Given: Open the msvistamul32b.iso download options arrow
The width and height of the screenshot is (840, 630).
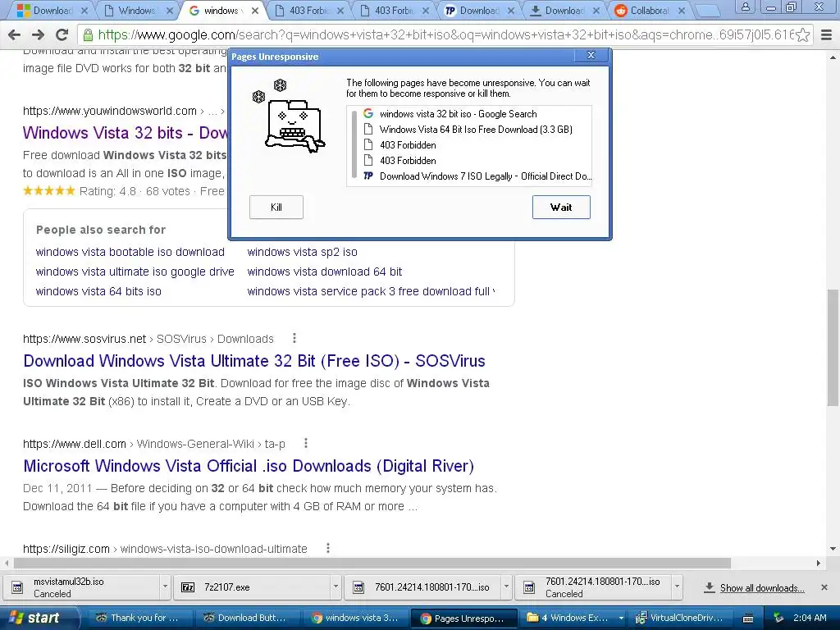Looking at the screenshot, I should 165,587.
